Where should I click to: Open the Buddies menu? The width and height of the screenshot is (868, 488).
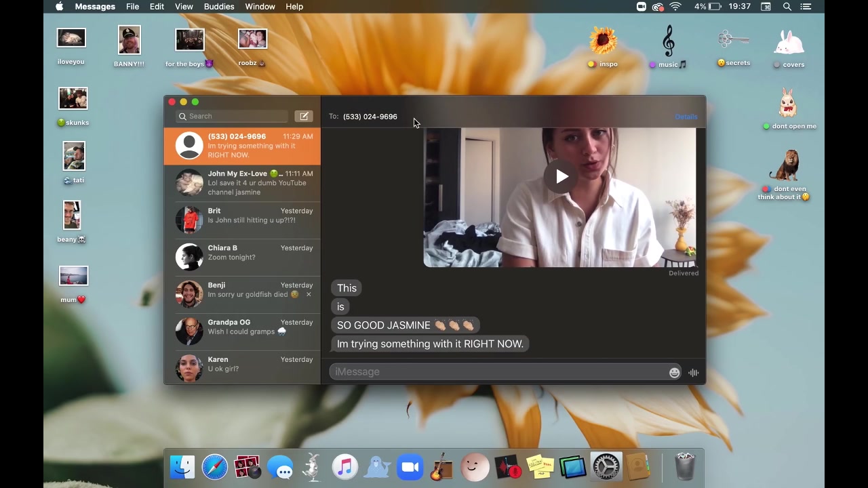coord(219,6)
